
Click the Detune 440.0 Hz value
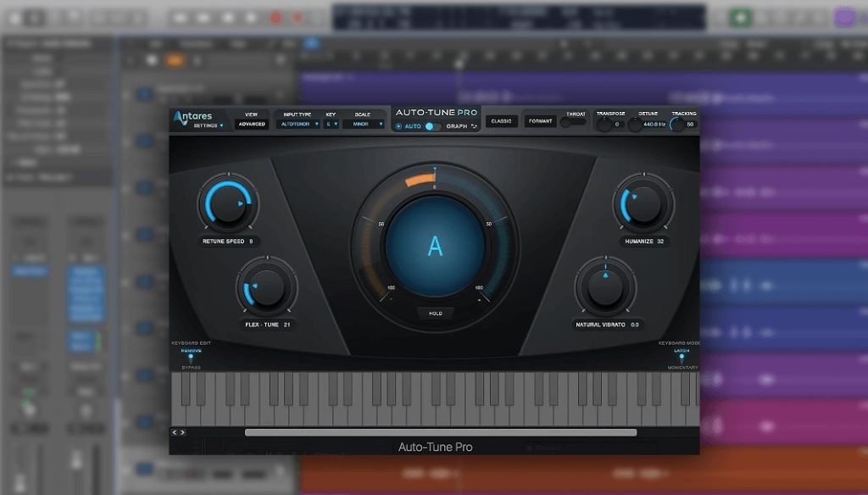point(654,125)
